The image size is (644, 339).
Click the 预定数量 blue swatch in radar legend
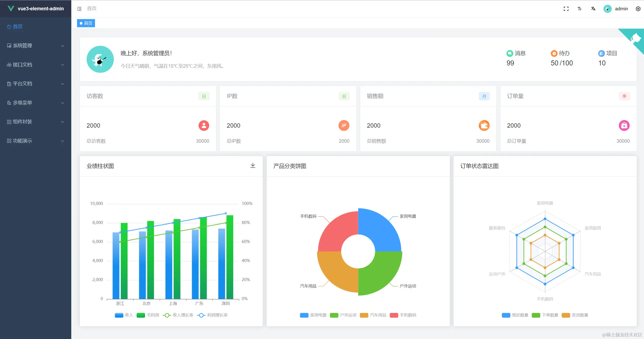[x=506, y=315]
